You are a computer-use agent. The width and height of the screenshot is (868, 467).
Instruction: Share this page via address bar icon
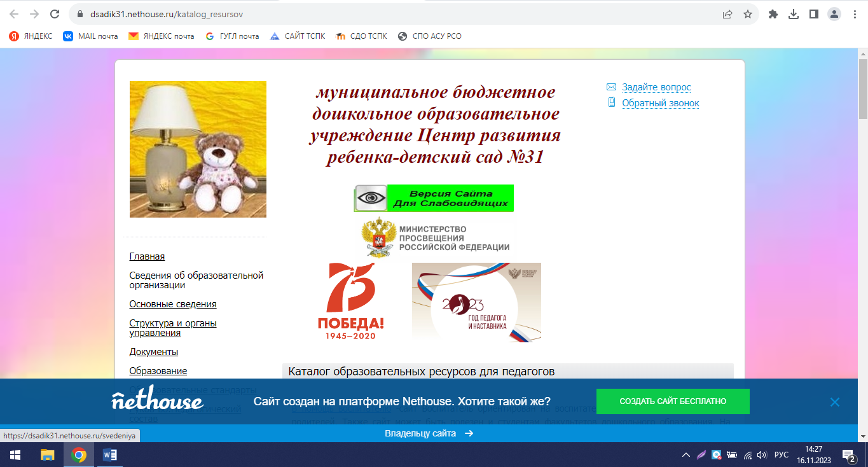(x=727, y=14)
